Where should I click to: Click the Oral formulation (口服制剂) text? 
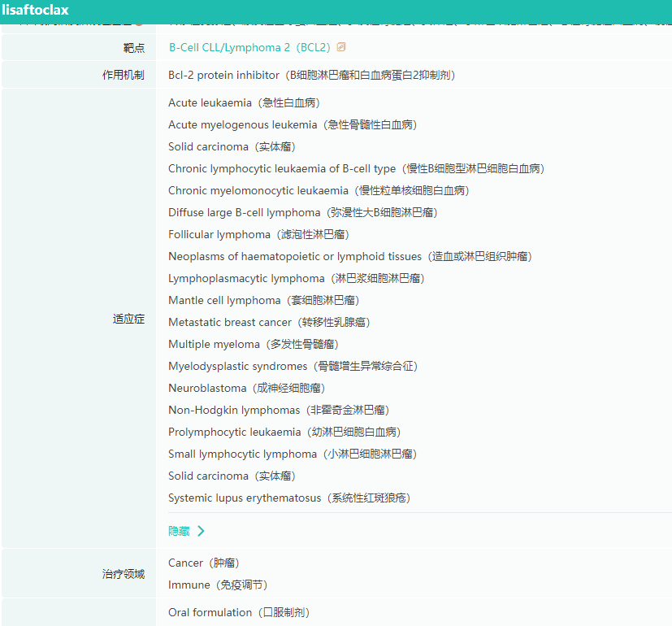coord(239,613)
